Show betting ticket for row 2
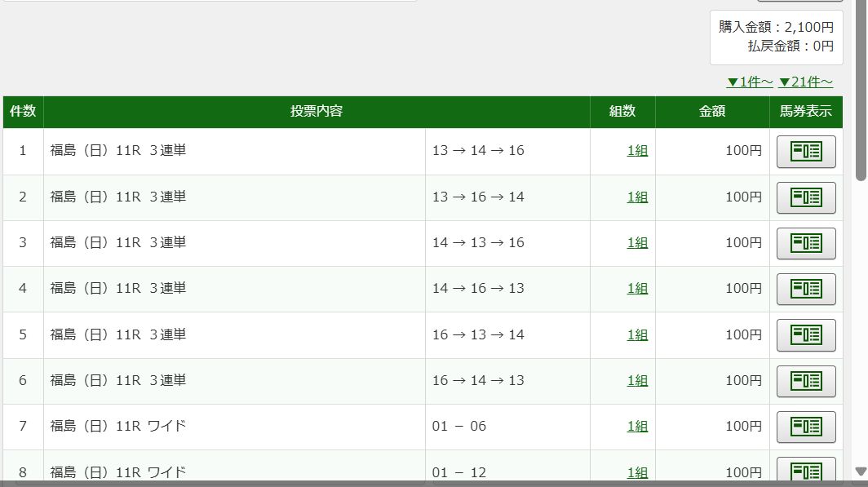 (x=806, y=197)
